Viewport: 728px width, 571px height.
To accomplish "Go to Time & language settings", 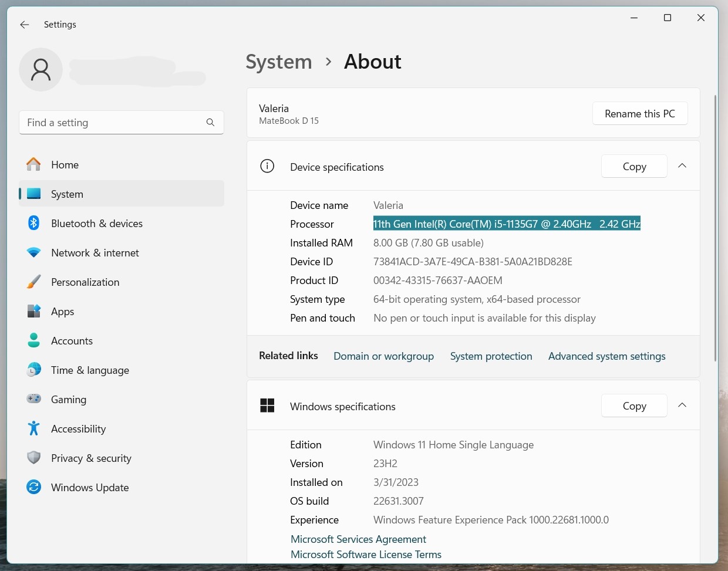I will click(90, 370).
